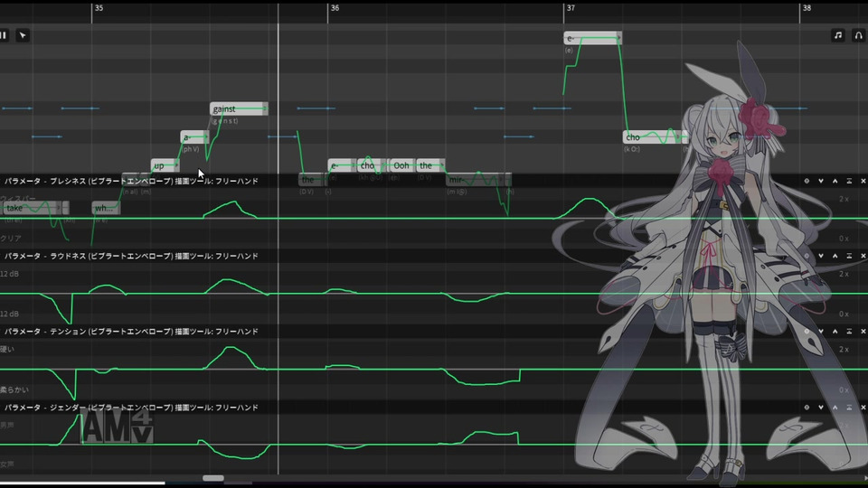Image resolution: width=868 pixels, height=488 pixels.
Task: Open settings of the テンション parameter panel
Action: (807, 332)
